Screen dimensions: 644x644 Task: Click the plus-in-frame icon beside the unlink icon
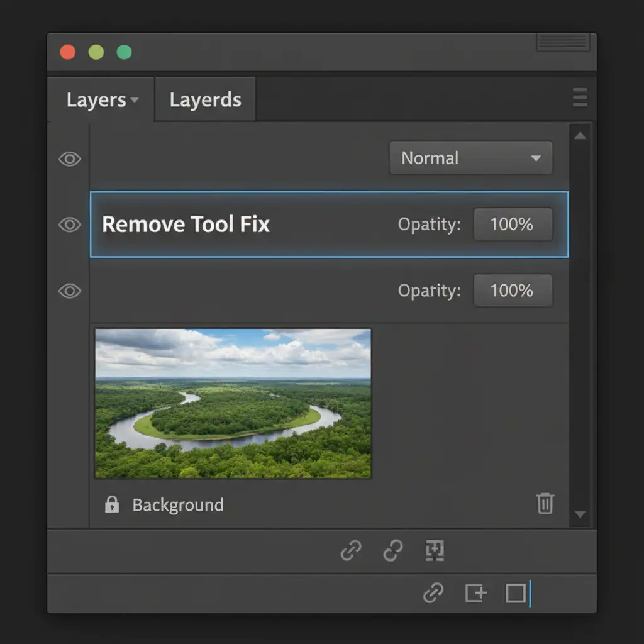(435, 551)
